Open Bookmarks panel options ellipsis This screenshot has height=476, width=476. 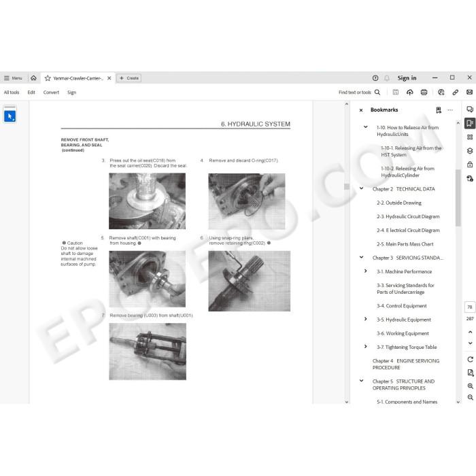coord(450,110)
